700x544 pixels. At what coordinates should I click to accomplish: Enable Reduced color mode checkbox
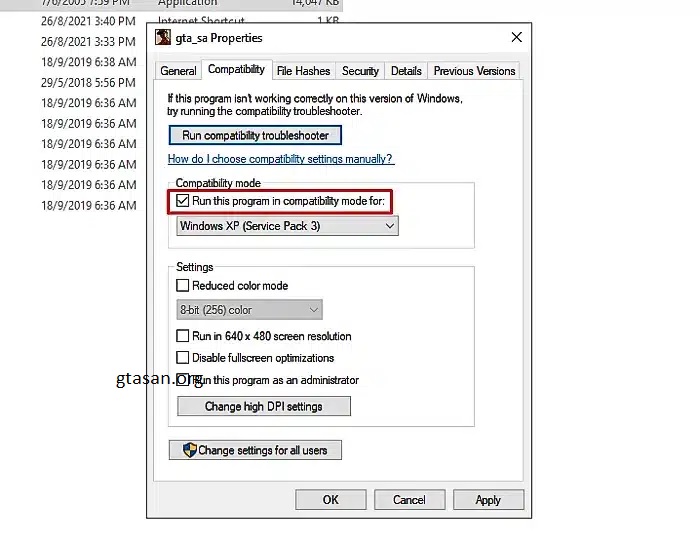pos(183,286)
